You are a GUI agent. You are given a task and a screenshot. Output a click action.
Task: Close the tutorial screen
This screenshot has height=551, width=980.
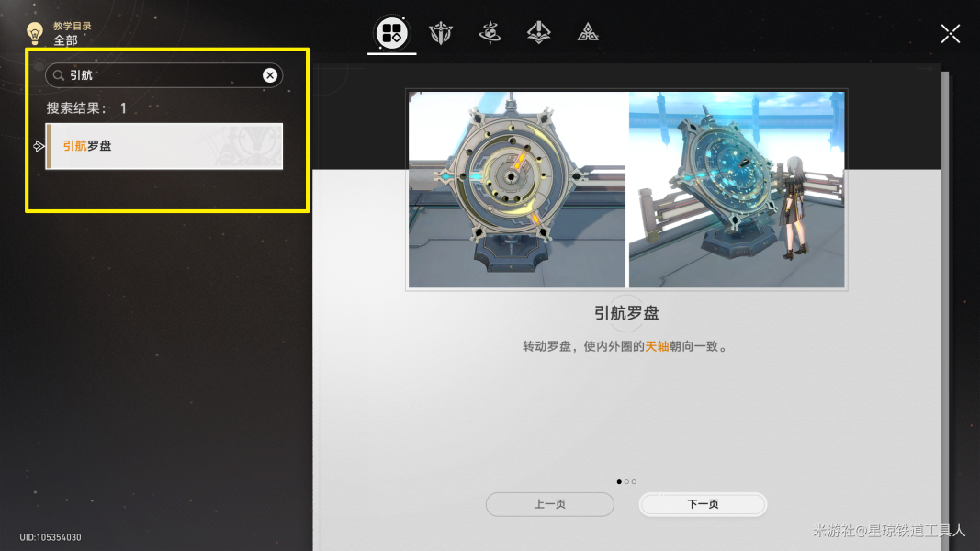(x=950, y=34)
